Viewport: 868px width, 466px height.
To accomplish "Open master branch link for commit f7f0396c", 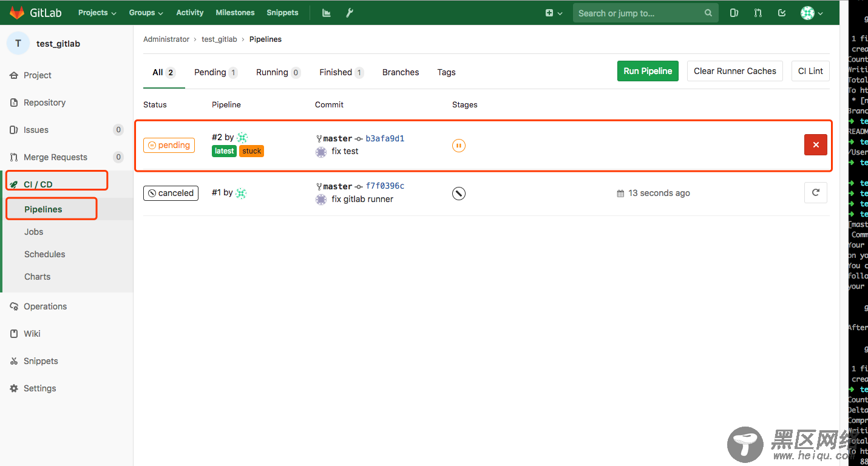I will tap(337, 186).
